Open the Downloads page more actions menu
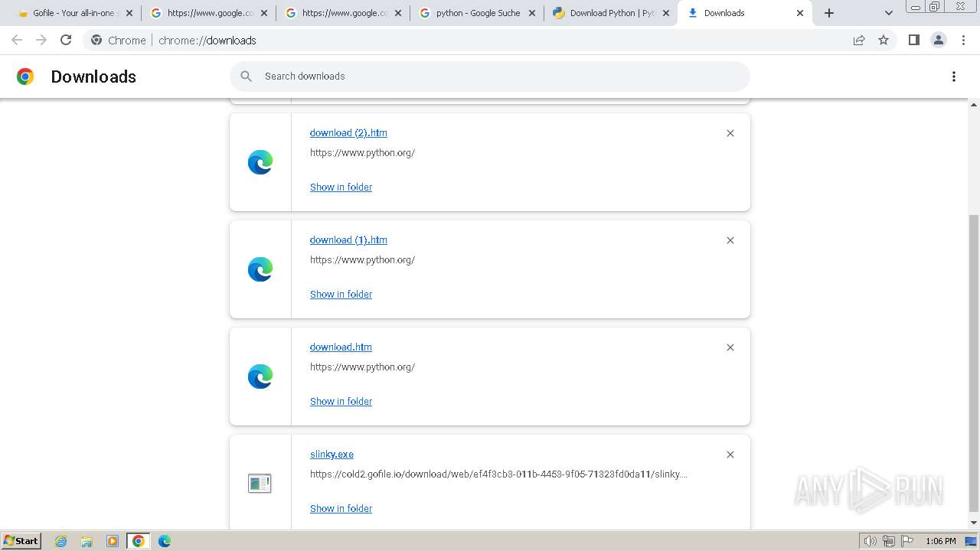This screenshot has height=551, width=980. 954,77
